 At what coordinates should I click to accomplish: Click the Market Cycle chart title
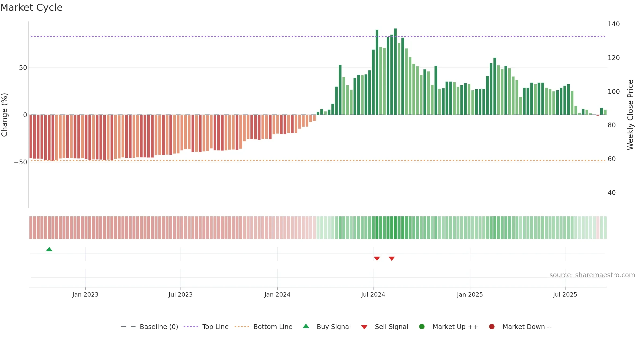coord(31,8)
